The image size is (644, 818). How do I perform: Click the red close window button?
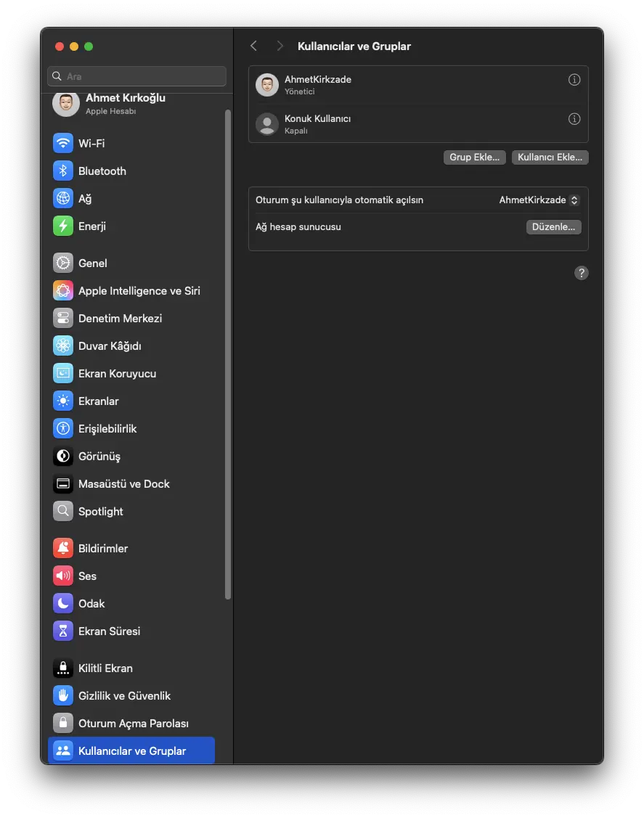[x=60, y=46]
